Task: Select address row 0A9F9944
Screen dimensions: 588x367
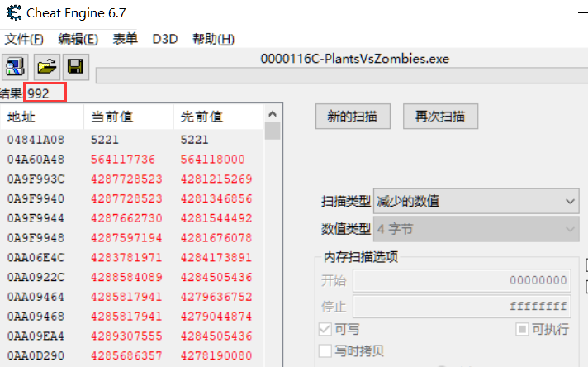Action: pos(132,218)
